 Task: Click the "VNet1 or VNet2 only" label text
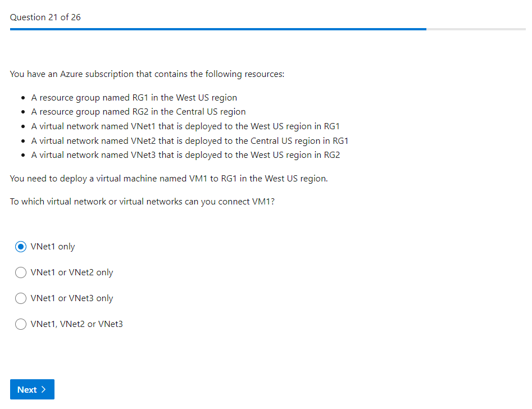[x=72, y=272]
